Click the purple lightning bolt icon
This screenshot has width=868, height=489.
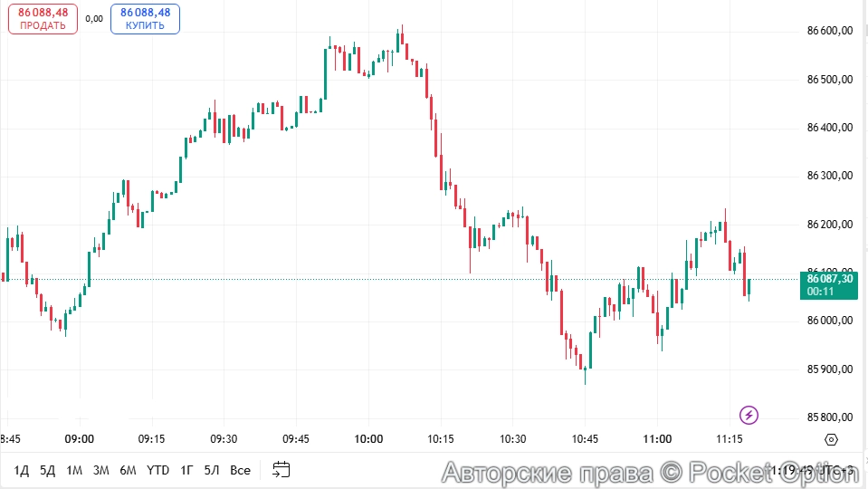749,416
